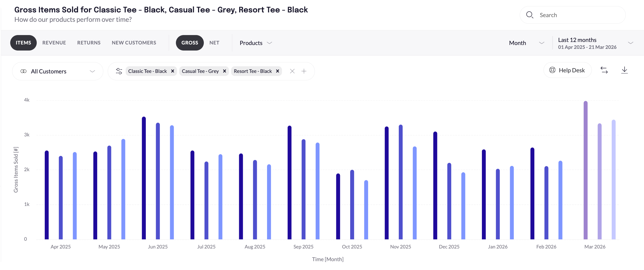Add a product filter with the plus icon

304,71
